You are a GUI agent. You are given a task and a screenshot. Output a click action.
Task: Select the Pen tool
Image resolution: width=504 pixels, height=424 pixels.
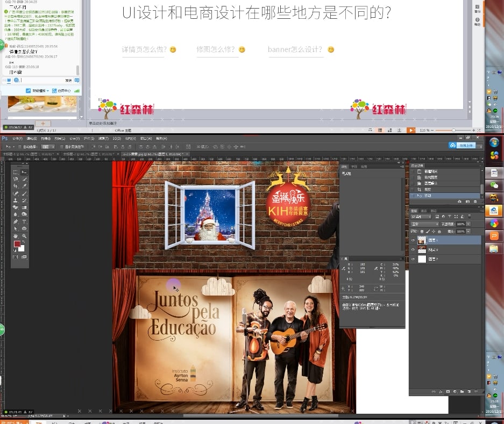pos(15,221)
